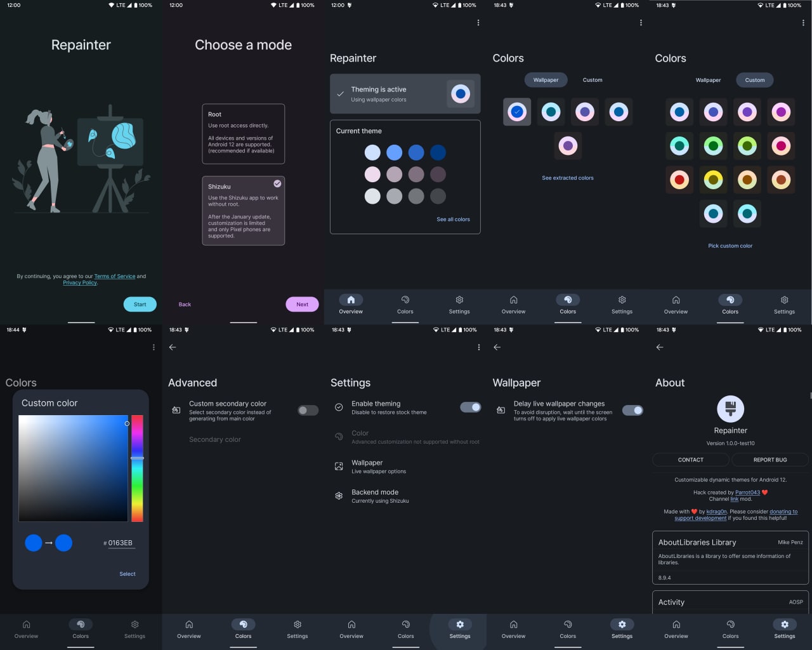
Task: Tap Overview nav icon on the About screen
Action: coord(676,625)
